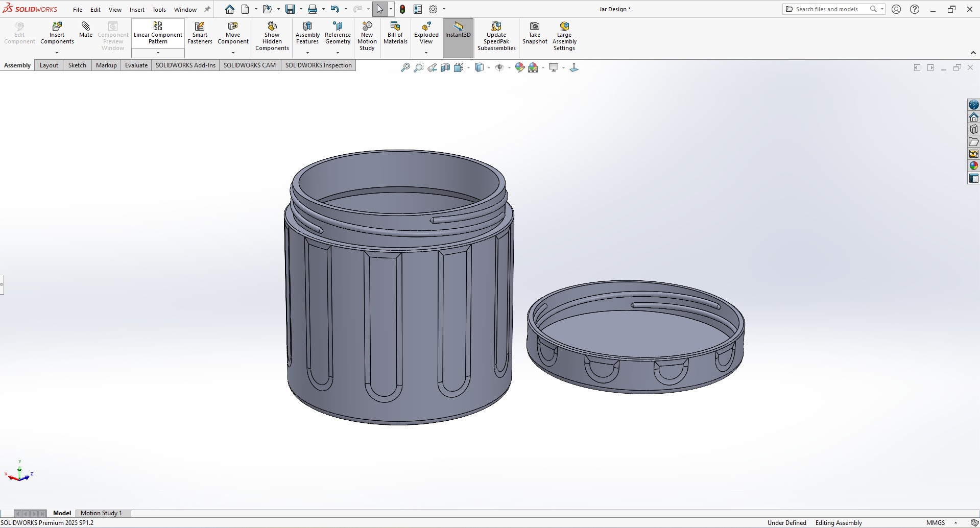Start a New Motion Study
The image size is (980, 528).
coord(367,37)
